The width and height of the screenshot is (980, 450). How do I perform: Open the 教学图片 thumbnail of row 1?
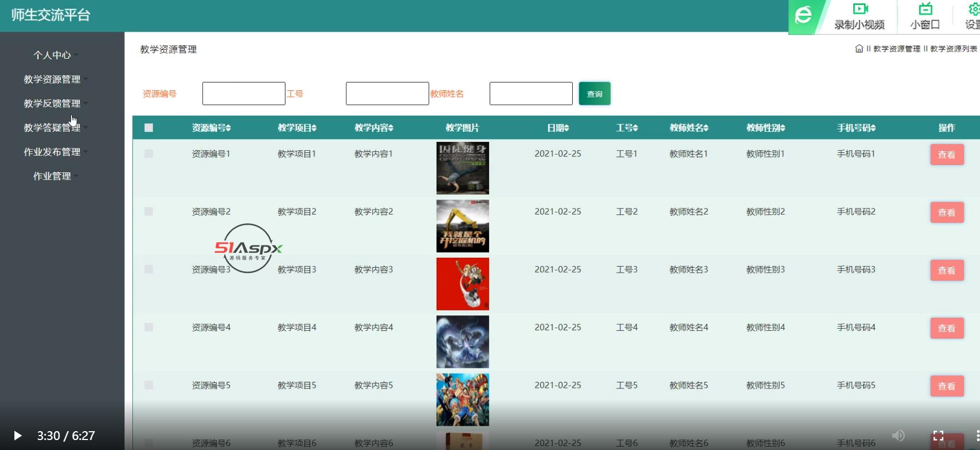pyautogui.click(x=463, y=168)
